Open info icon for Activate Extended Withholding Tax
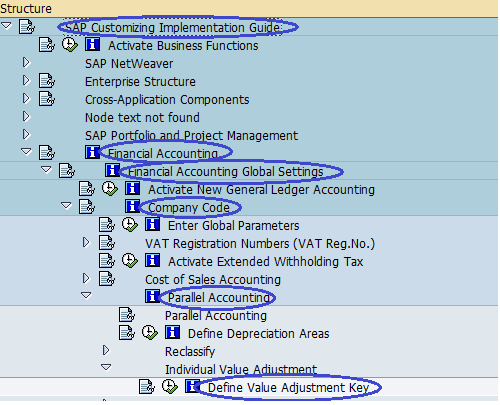 [152, 260]
